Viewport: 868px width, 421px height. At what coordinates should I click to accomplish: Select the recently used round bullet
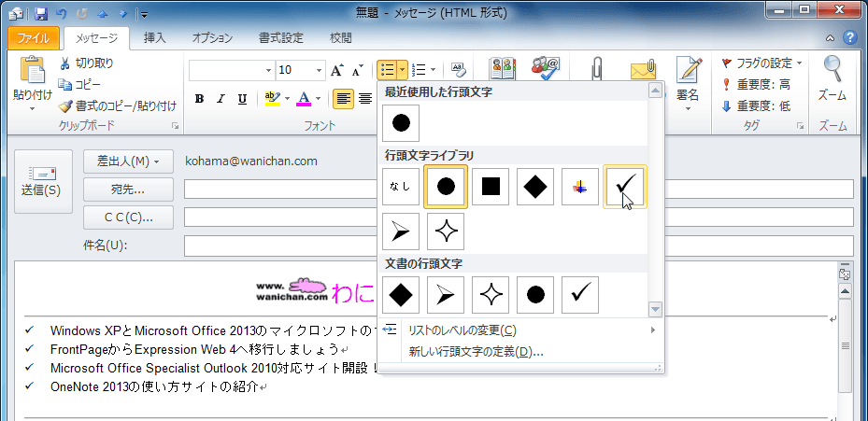401,123
